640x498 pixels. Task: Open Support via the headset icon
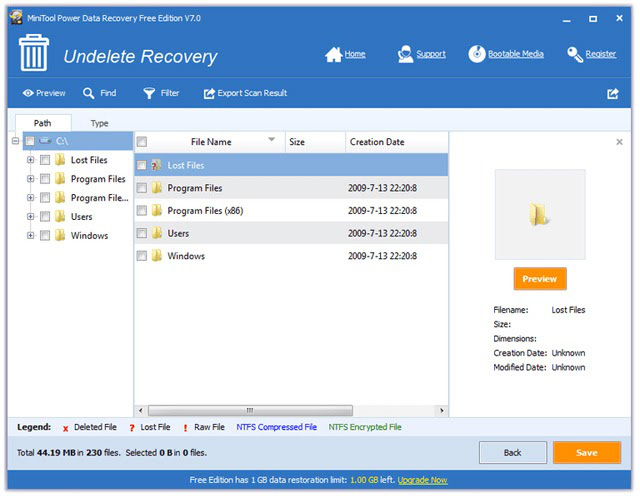[405, 54]
